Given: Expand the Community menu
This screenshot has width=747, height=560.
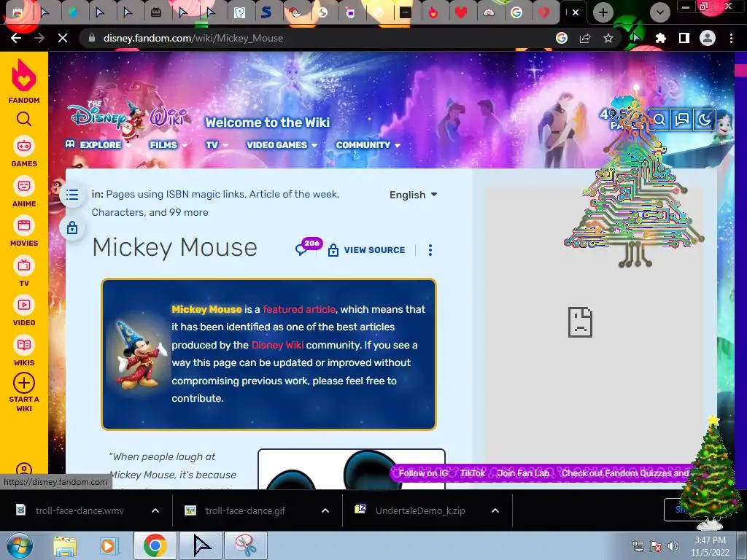Looking at the screenshot, I should pyautogui.click(x=368, y=145).
